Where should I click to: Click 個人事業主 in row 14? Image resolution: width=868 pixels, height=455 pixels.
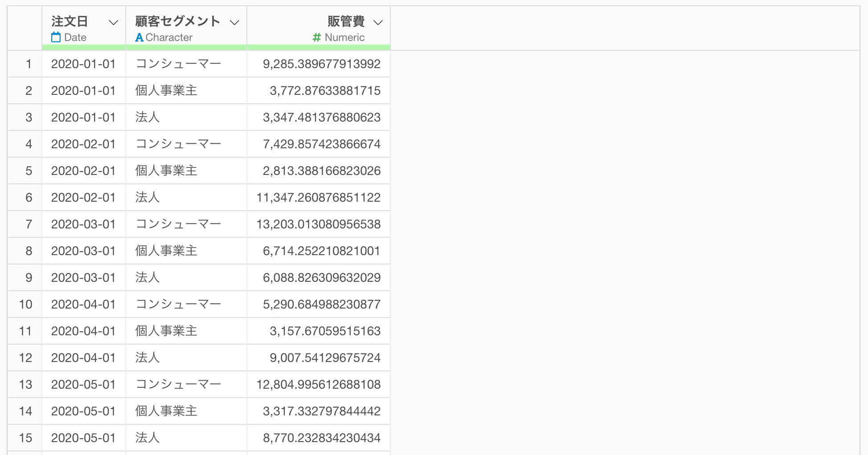click(x=166, y=411)
